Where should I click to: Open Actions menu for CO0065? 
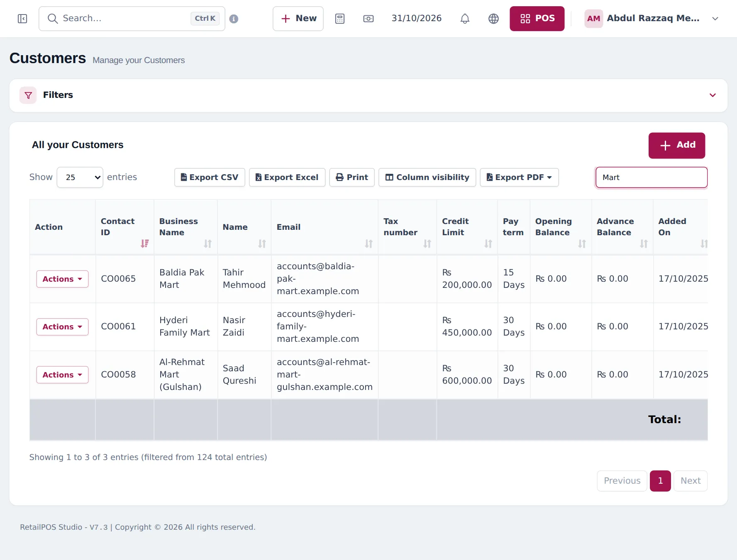coord(62,279)
